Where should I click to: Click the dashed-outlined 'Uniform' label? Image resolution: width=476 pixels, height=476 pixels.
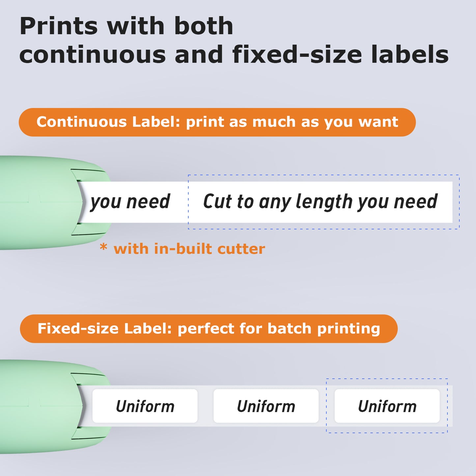(387, 406)
